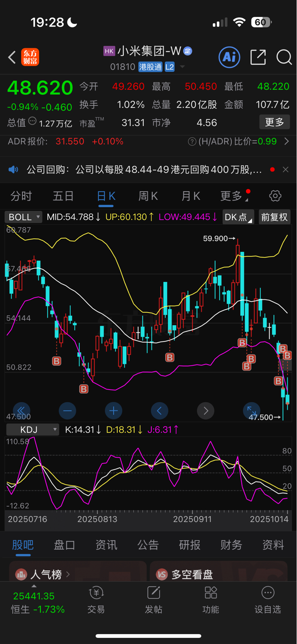Tap the L2 level badge
Image resolution: width=297 pixels, height=644 pixels.
(x=170, y=67)
